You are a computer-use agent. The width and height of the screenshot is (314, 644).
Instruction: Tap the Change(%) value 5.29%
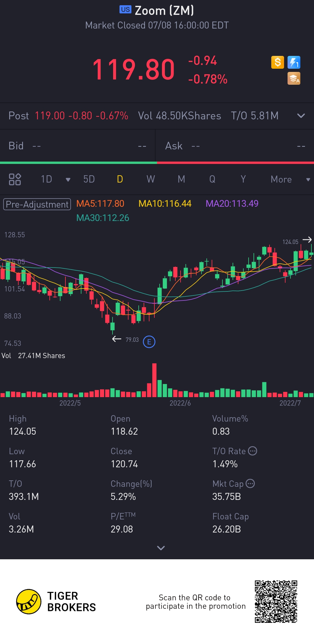pos(123,496)
